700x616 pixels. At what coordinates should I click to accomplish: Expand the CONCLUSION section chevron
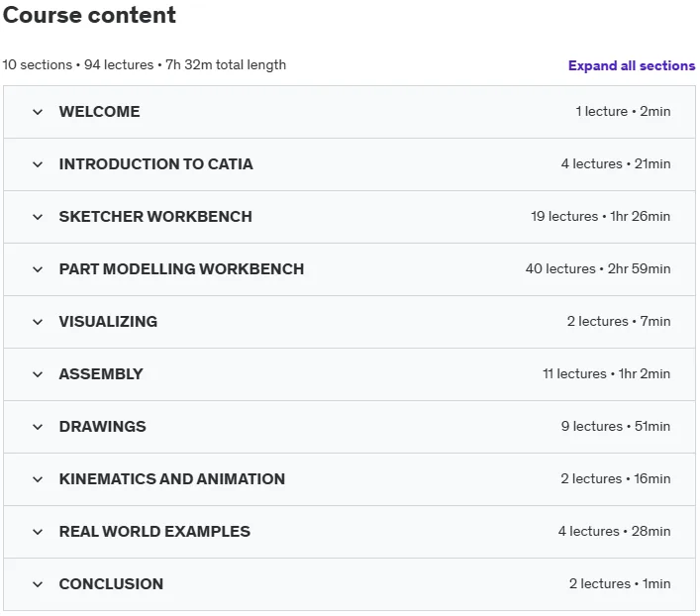[38, 584]
